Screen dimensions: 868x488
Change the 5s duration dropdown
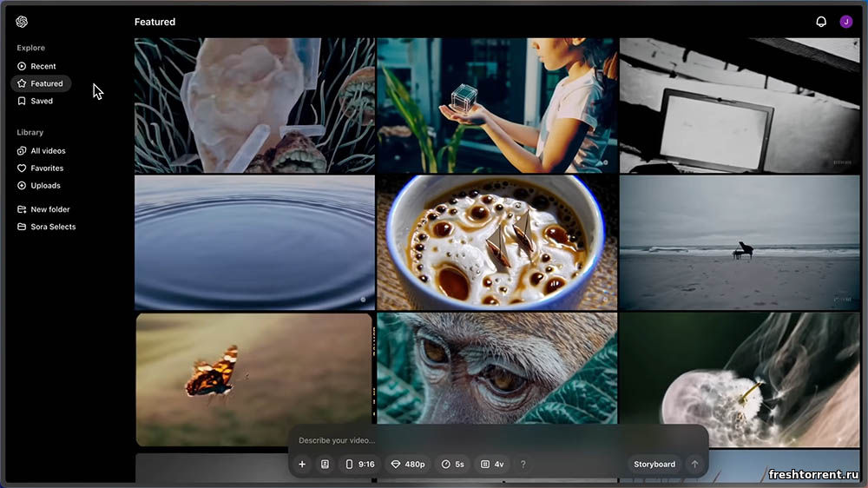(x=452, y=465)
